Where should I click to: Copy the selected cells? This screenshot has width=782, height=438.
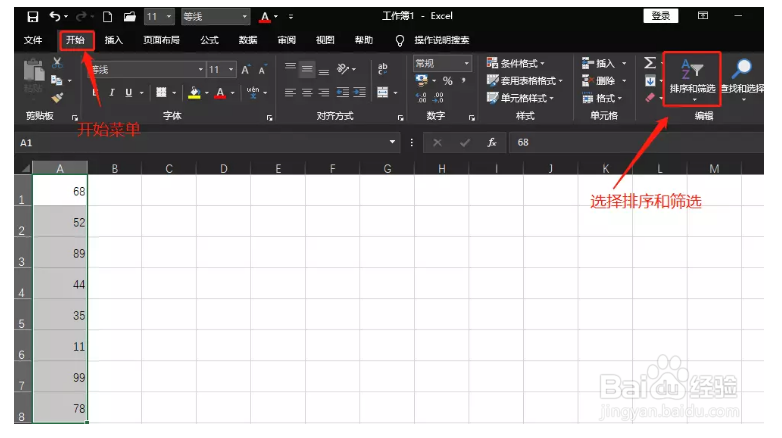click(56, 80)
